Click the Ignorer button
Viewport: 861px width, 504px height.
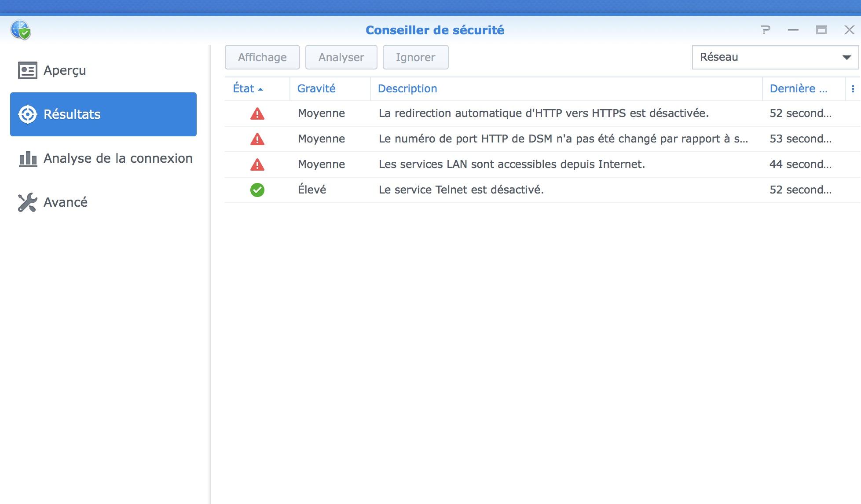tap(415, 57)
